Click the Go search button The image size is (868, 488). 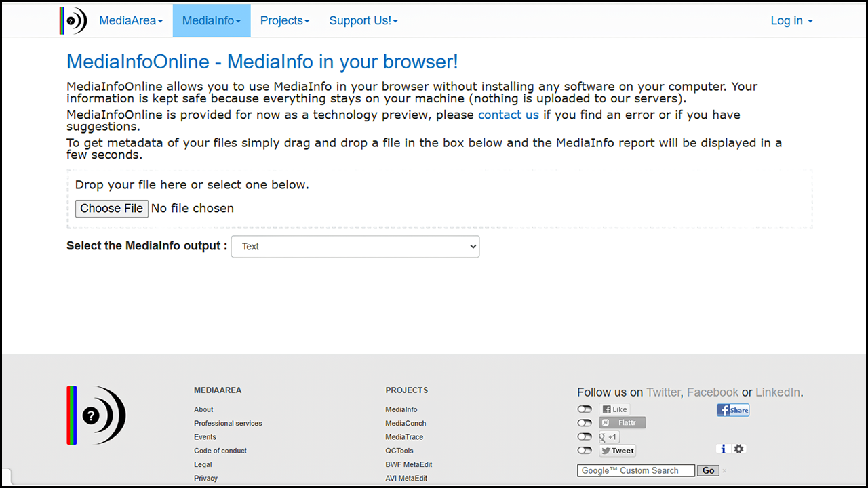(708, 470)
